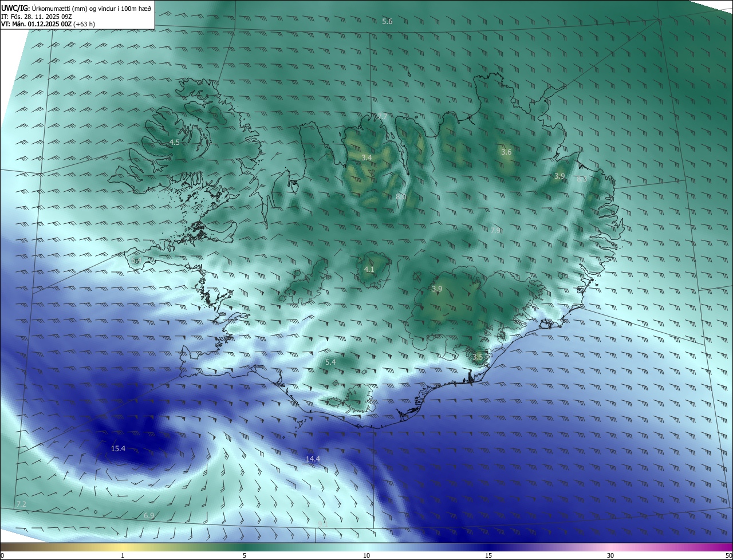Select the 6.9 value label on the map
The height and width of the screenshot is (560, 733).
tap(149, 516)
